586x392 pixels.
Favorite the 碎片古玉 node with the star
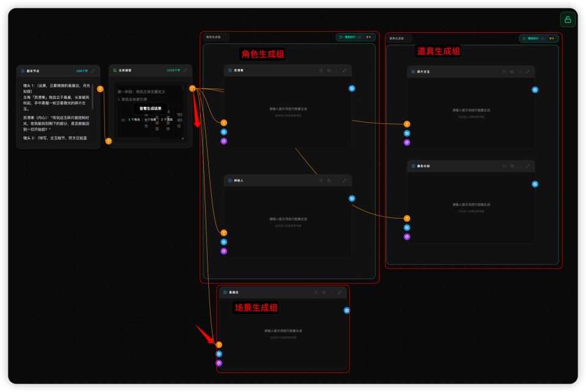[512, 72]
